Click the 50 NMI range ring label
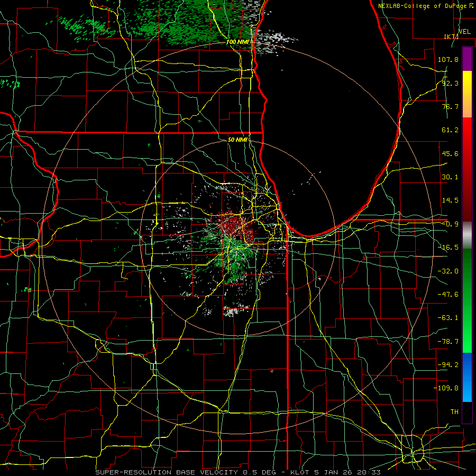The width and height of the screenshot is (476, 476). pyautogui.click(x=237, y=140)
